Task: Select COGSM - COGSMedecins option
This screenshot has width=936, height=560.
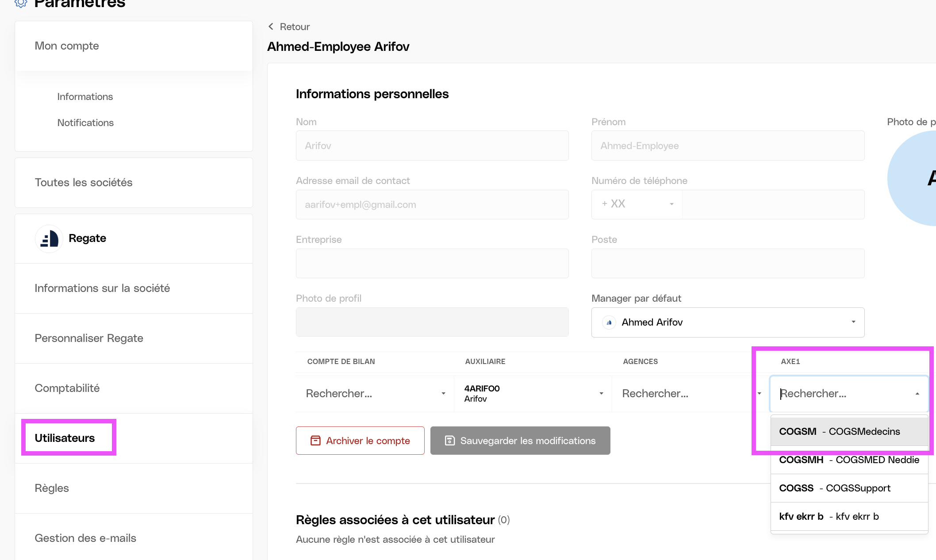Action: click(x=849, y=432)
